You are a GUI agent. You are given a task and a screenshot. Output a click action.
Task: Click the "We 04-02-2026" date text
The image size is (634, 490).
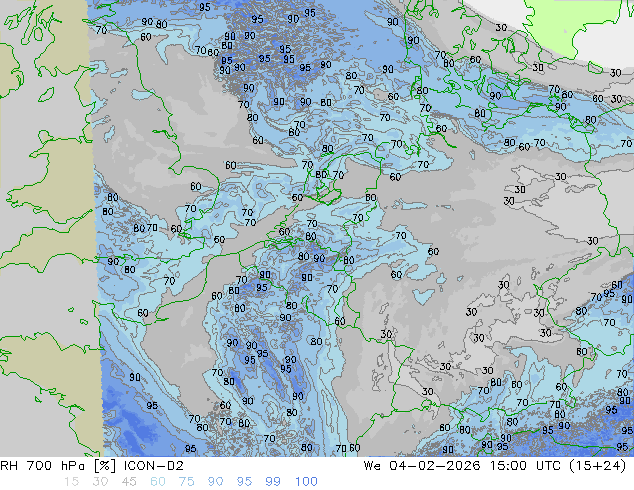pos(422,466)
